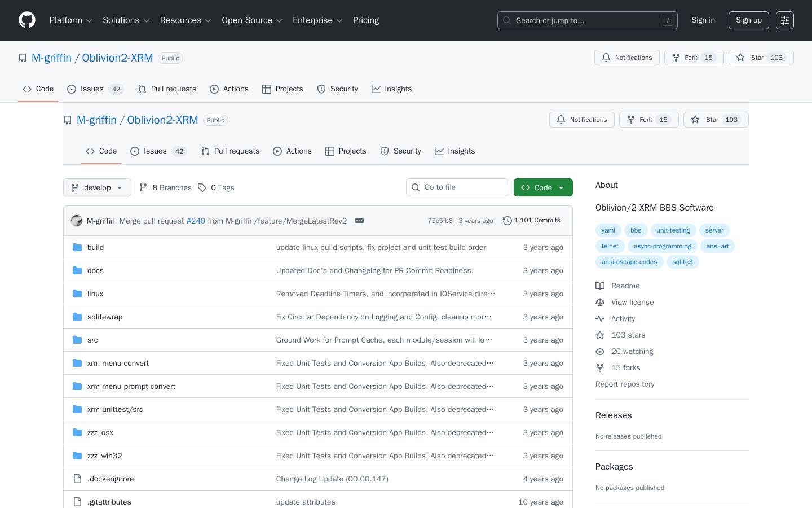Open the Pricing page
Image resolution: width=812 pixels, height=508 pixels.
pos(366,20)
